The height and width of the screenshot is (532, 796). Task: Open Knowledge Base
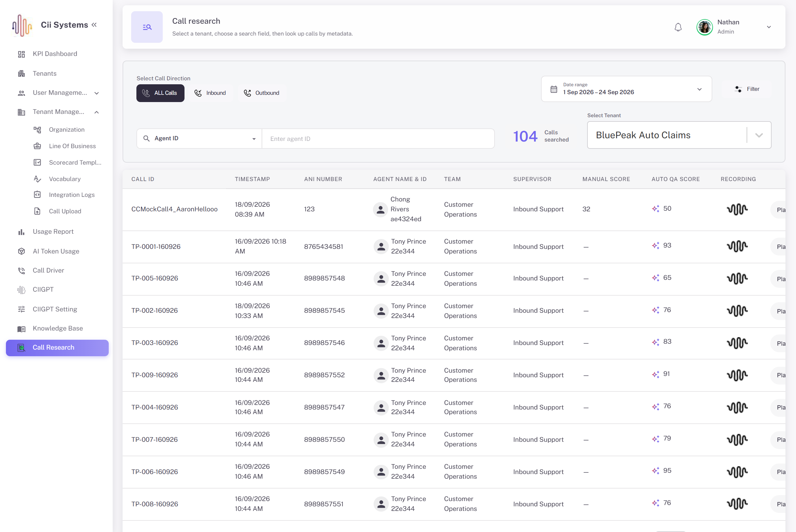pyautogui.click(x=58, y=329)
